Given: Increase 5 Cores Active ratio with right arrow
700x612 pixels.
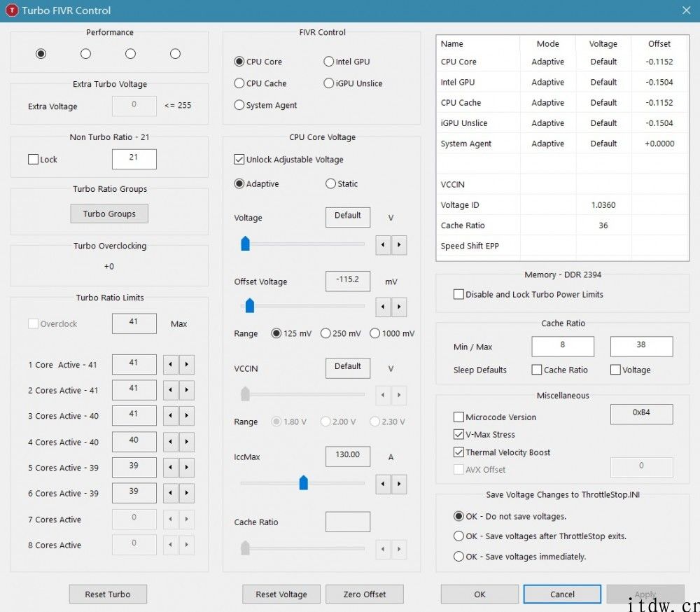Looking at the screenshot, I should (187, 467).
